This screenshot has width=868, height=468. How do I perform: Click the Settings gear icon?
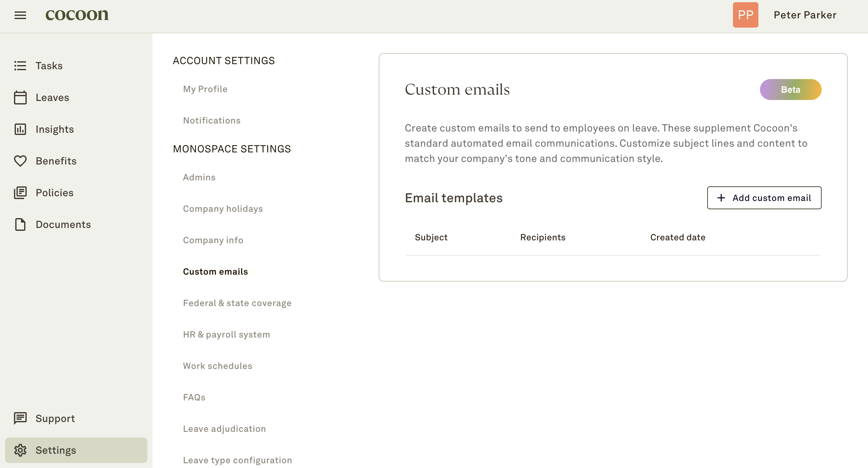tap(20, 450)
